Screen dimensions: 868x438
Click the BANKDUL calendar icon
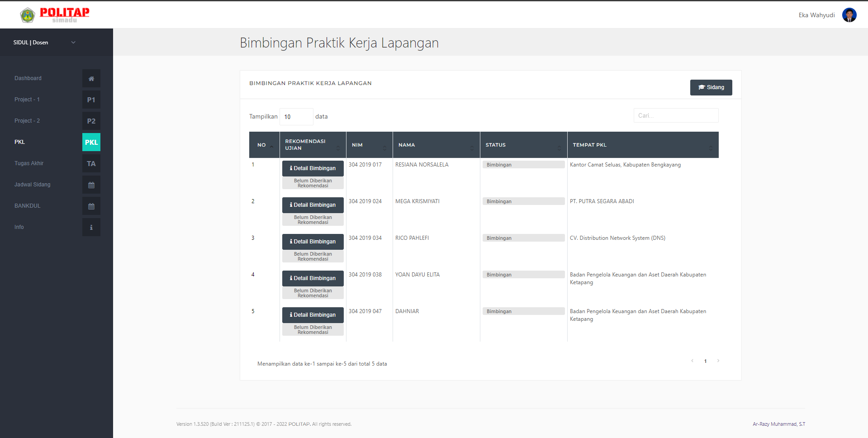coord(91,206)
